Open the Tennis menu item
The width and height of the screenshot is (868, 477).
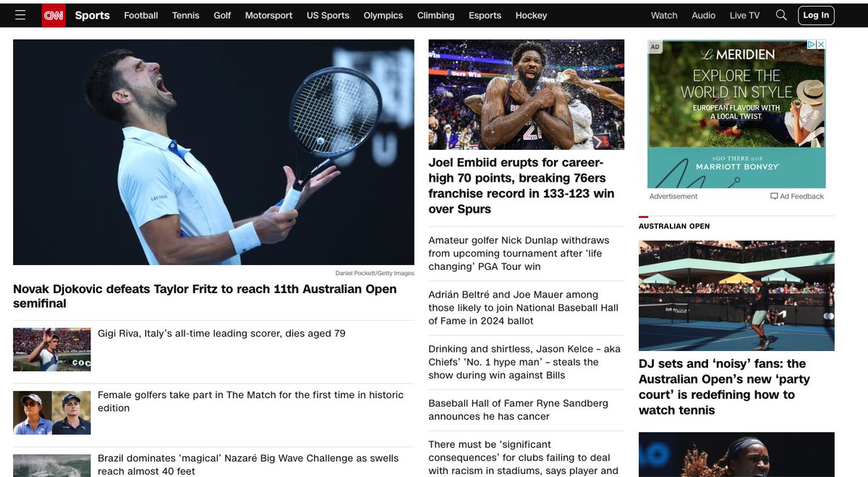click(186, 15)
